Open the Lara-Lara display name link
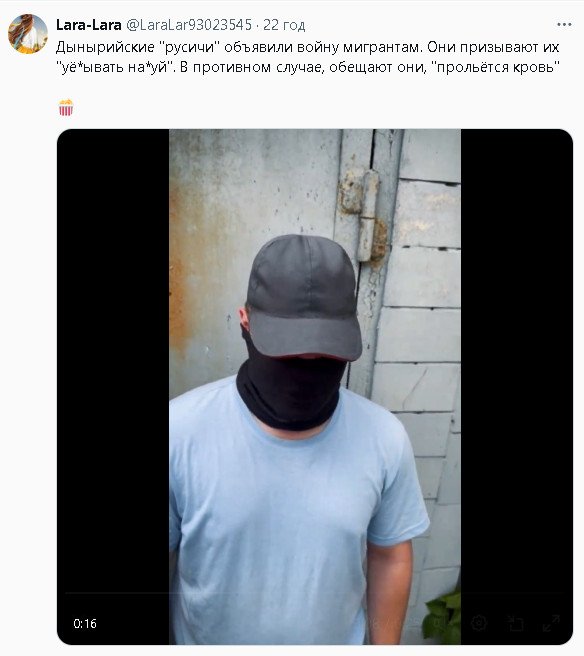584x656 pixels. 89,25
